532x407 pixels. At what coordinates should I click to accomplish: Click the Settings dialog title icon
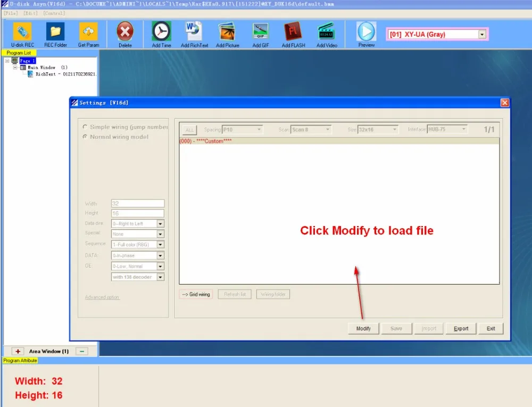[74, 103]
